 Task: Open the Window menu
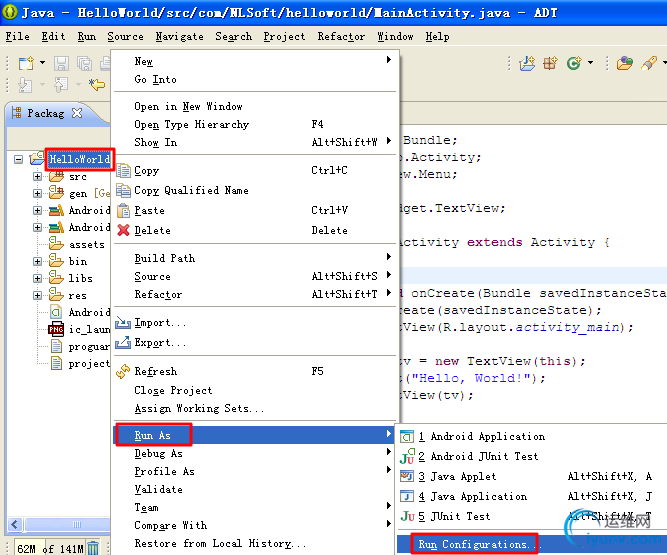(x=395, y=37)
